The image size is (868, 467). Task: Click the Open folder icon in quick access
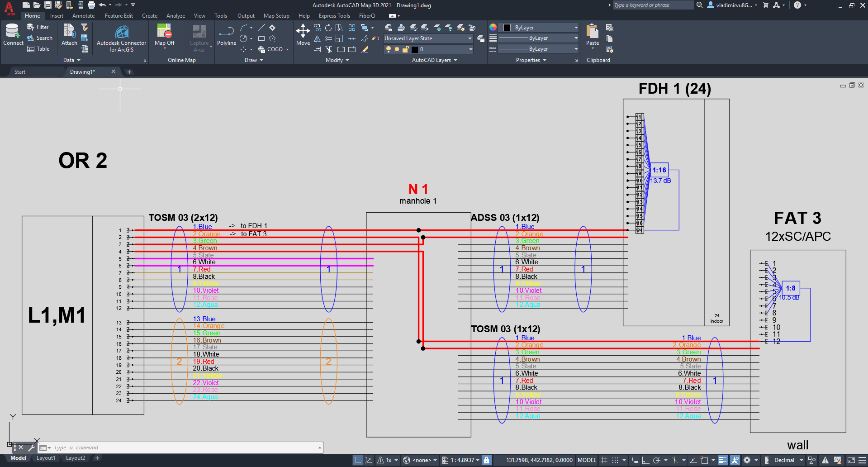tap(37, 5)
